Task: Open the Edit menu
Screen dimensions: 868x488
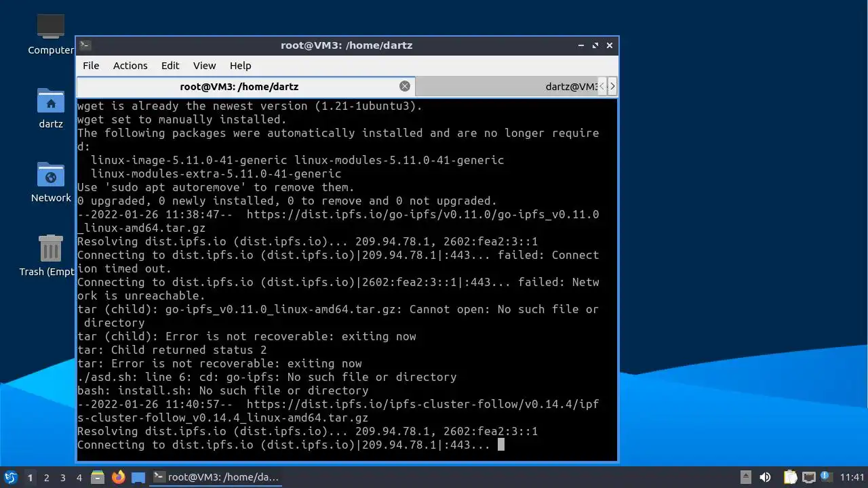Action: 170,66
